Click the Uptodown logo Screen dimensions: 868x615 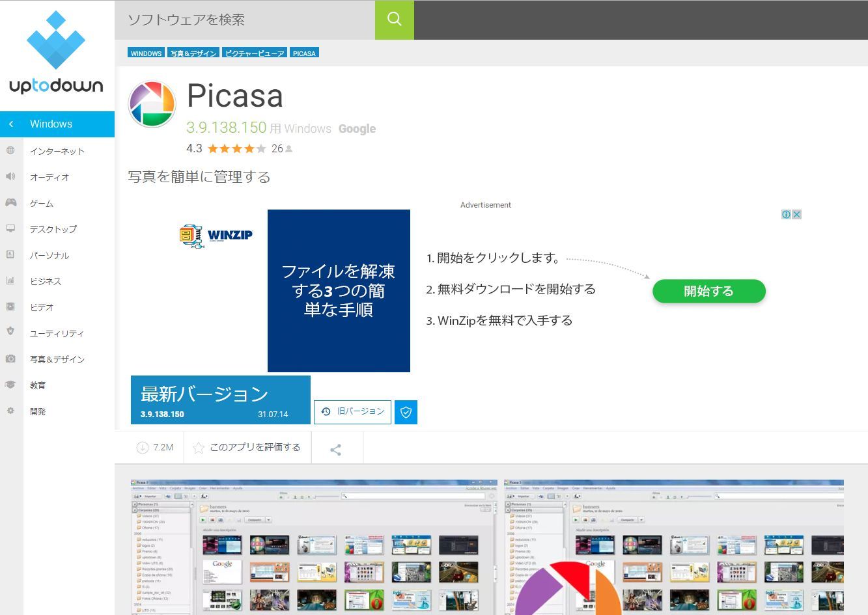tap(56, 53)
